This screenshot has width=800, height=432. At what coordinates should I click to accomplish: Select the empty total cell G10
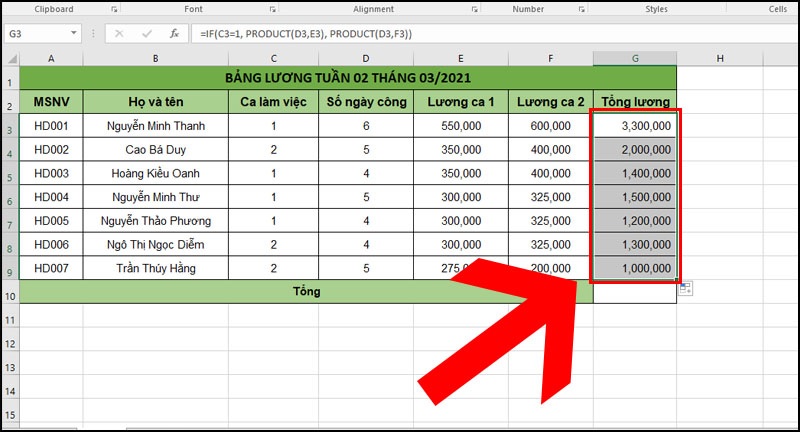(x=634, y=293)
